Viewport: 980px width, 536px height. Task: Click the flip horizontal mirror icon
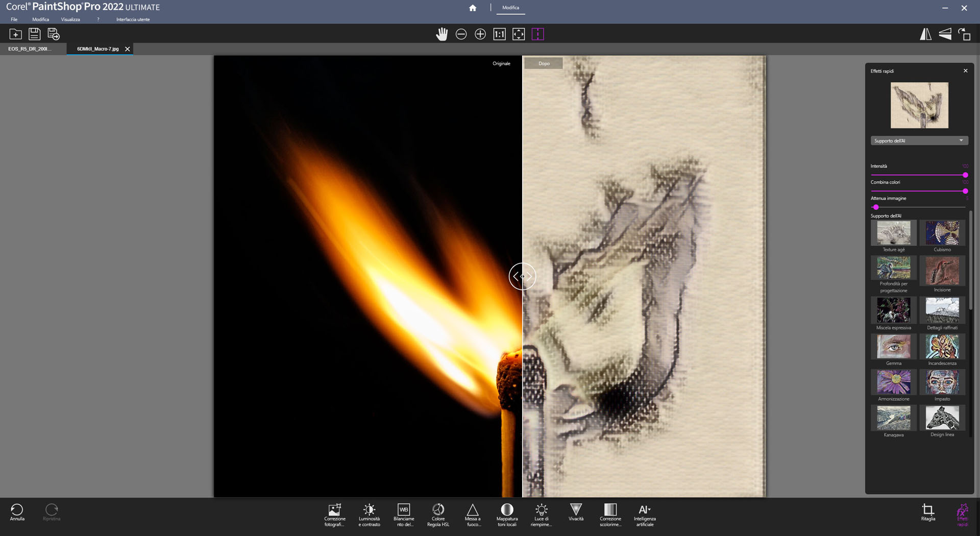(x=925, y=34)
